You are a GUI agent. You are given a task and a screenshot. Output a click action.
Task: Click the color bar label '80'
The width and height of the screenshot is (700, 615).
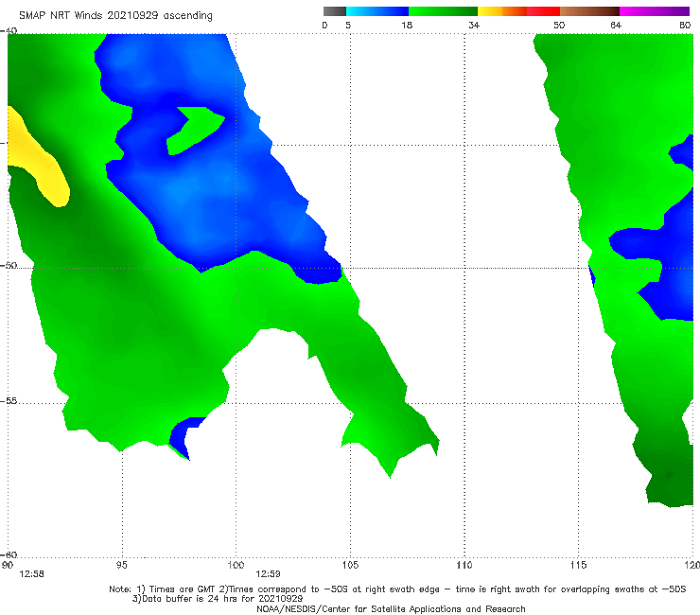685,25
